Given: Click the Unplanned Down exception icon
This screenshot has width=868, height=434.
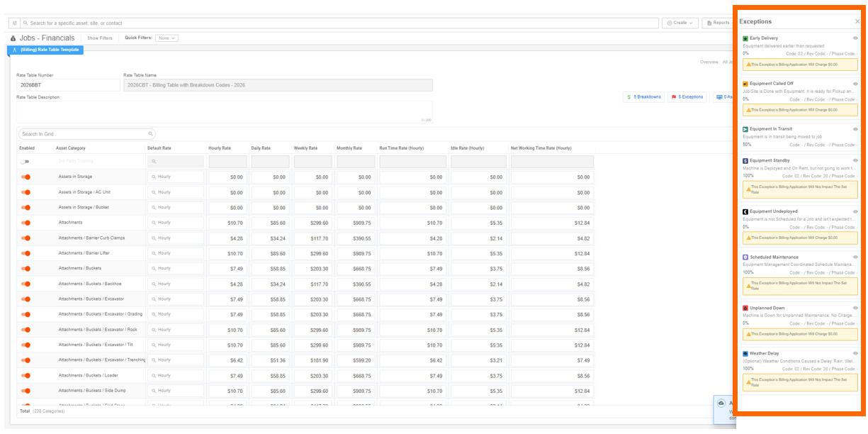Looking at the screenshot, I should [x=745, y=308].
